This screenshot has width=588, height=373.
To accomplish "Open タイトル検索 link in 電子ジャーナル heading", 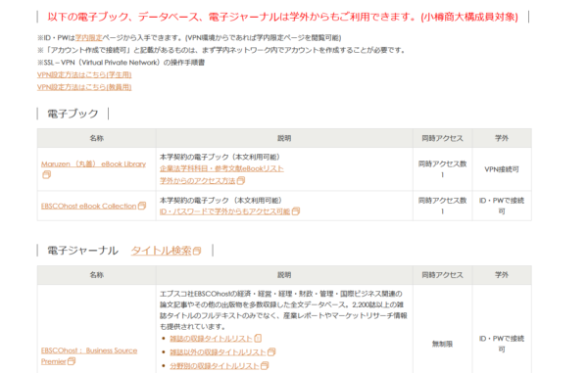I will click(x=162, y=251).
